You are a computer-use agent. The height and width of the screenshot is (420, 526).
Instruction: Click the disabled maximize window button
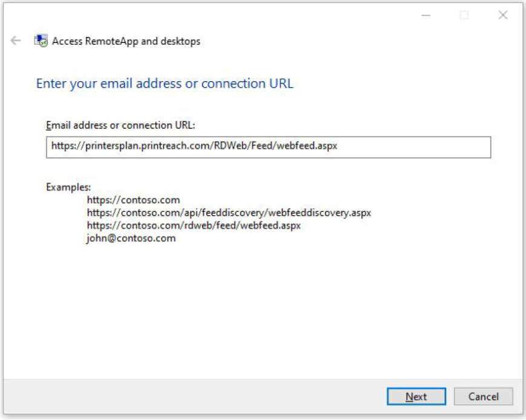click(464, 15)
